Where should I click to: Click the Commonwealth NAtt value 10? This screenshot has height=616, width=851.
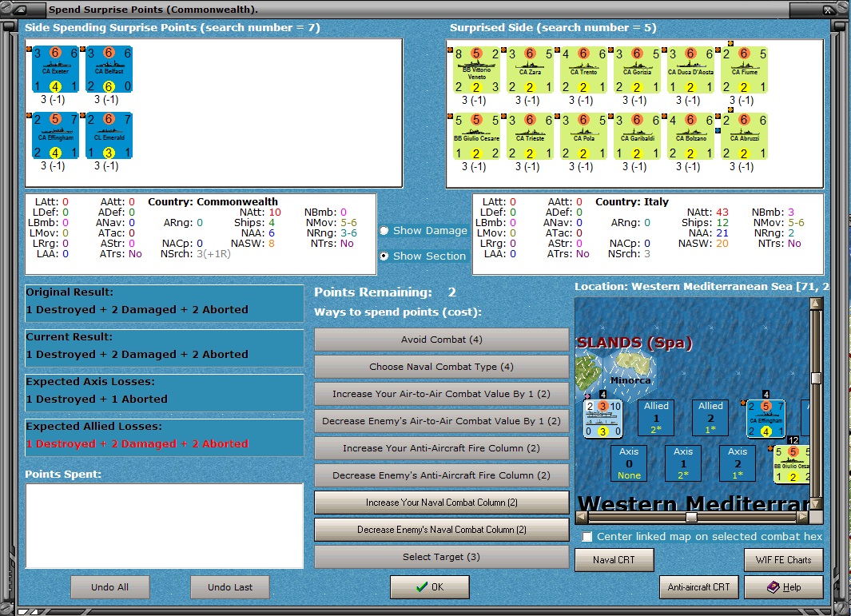tap(275, 213)
